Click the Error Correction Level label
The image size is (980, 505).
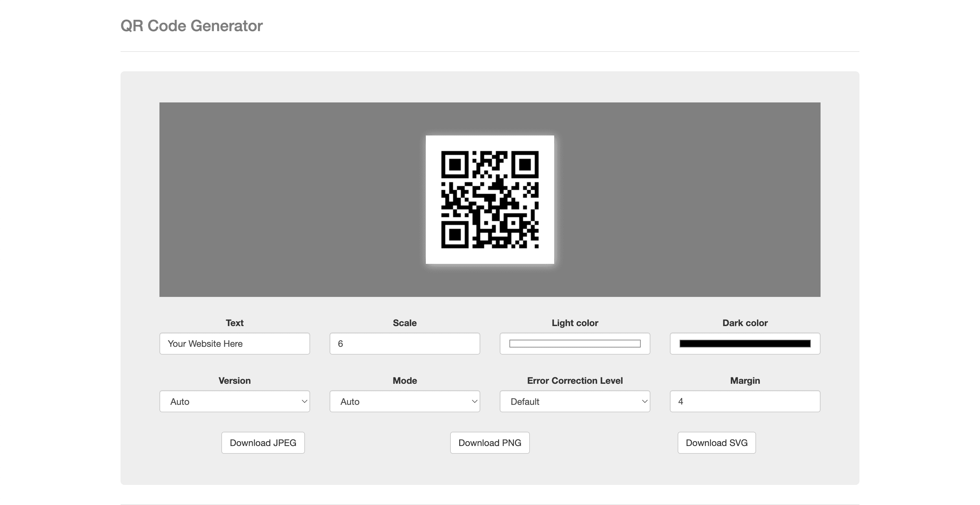(x=575, y=380)
